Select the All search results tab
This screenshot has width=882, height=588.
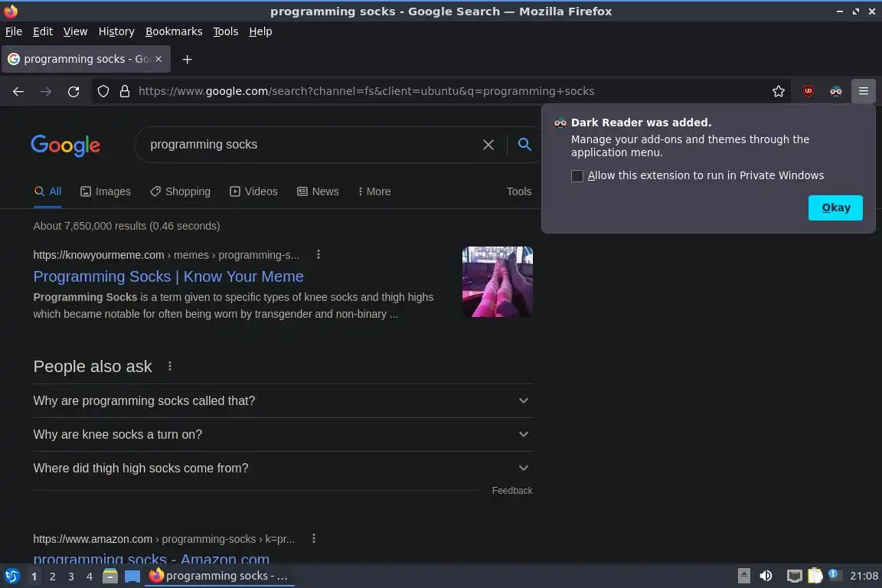pos(47,192)
